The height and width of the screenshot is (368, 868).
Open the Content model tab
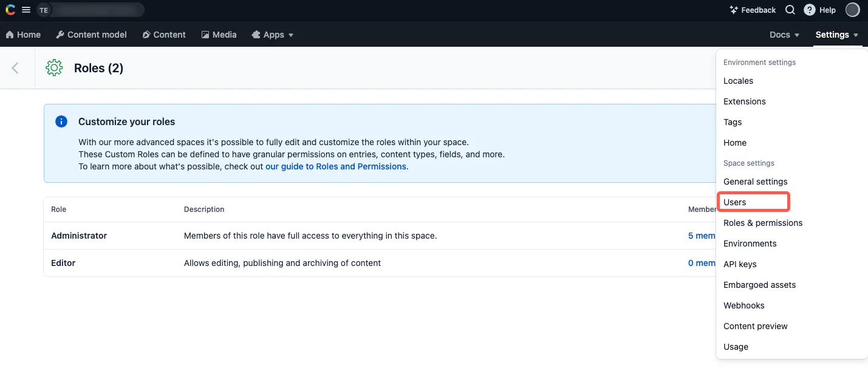(91, 35)
